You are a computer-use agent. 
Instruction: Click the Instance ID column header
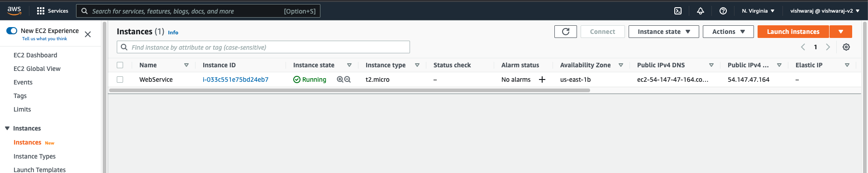tap(219, 65)
